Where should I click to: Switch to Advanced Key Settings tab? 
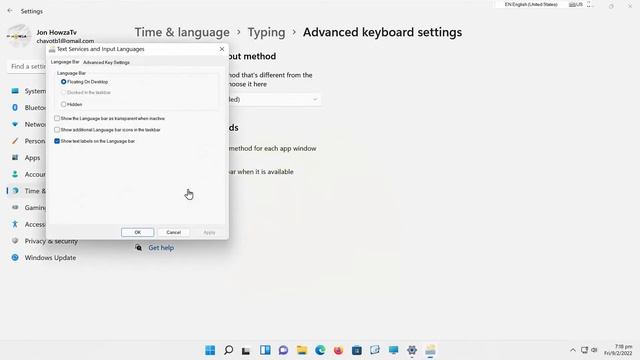[x=106, y=62]
